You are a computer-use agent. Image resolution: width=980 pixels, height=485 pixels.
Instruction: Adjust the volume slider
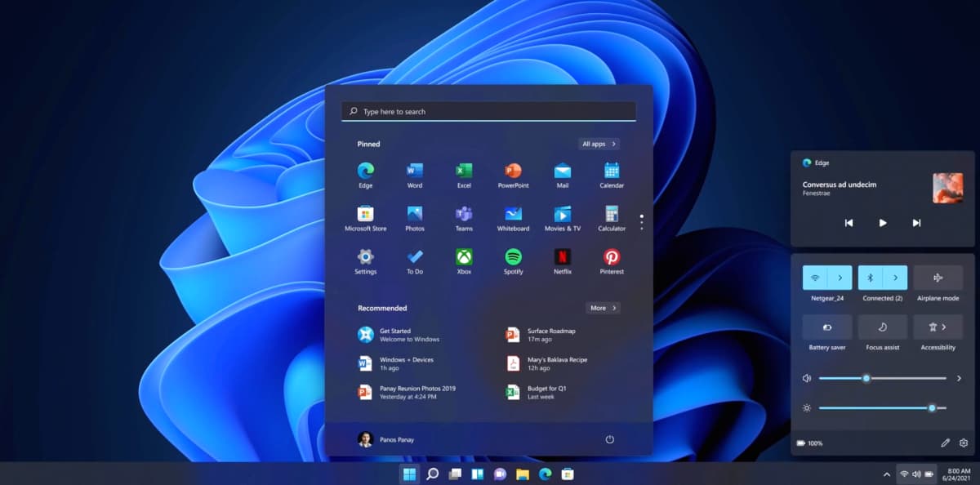[x=882, y=378]
